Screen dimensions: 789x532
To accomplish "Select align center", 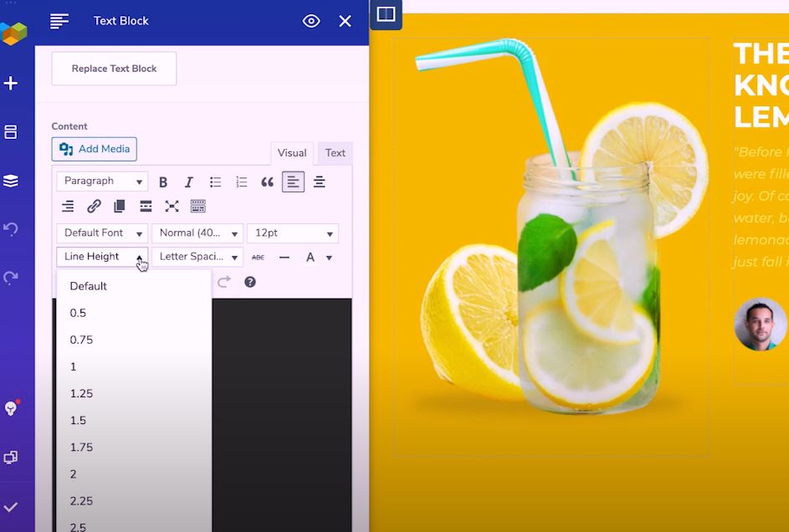I will click(x=319, y=182).
